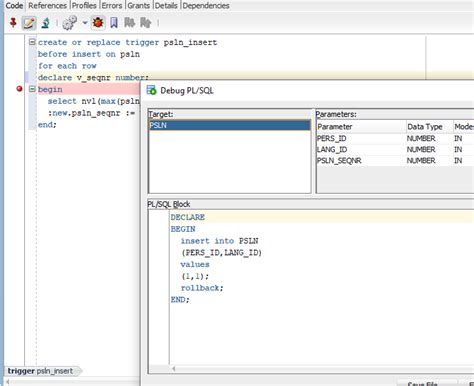This screenshot has height=386, width=474.
Task: Open the References tab
Action: [47, 5]
